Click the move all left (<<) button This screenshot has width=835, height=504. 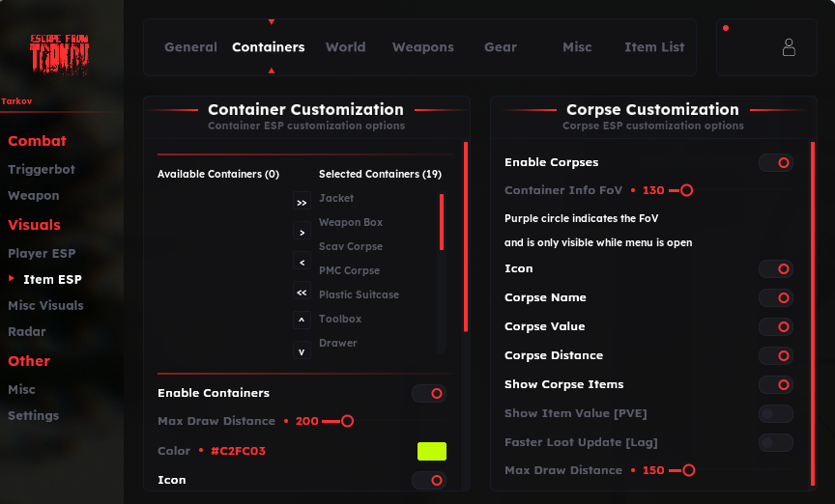coord(302,292)
